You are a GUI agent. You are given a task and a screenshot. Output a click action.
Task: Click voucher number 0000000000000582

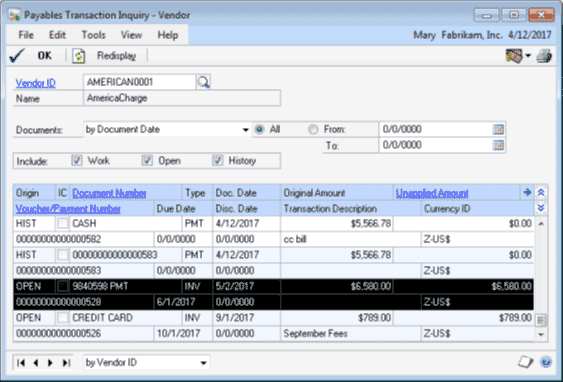pos(59,239)
